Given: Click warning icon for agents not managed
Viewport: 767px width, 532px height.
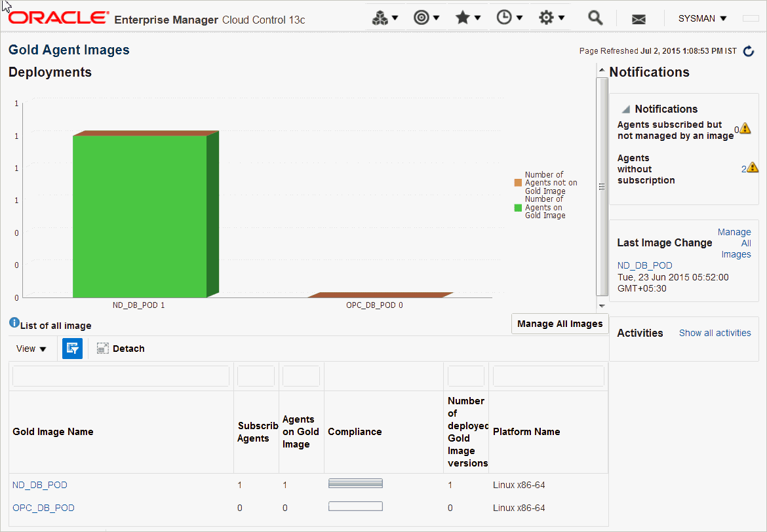Looking at the screenshot, I should (745, 128).
